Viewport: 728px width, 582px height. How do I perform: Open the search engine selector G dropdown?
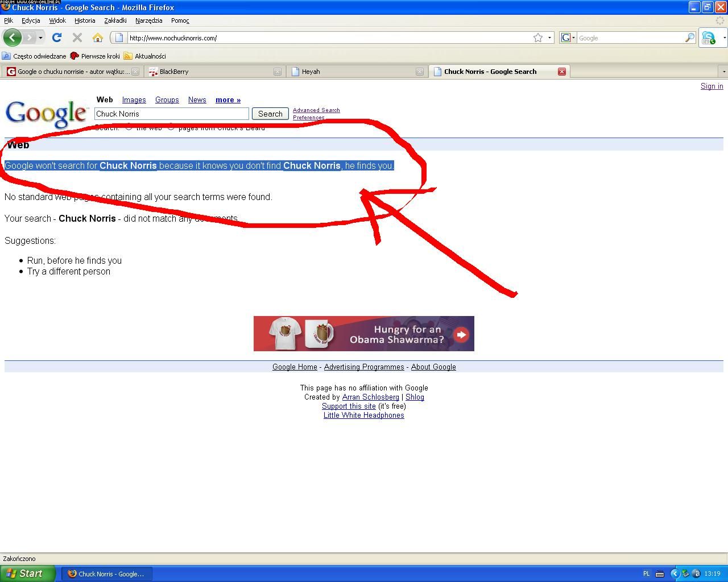(568, 38)
